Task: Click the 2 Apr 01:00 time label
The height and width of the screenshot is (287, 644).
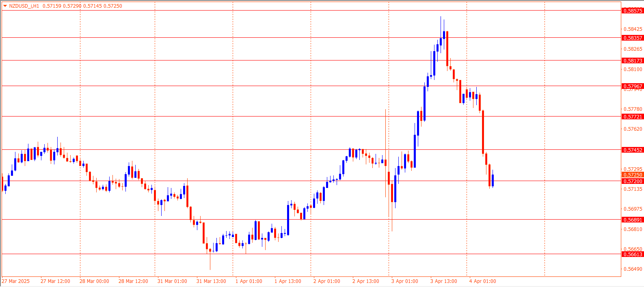Action: pyautogui.click(x=327, y=281)
